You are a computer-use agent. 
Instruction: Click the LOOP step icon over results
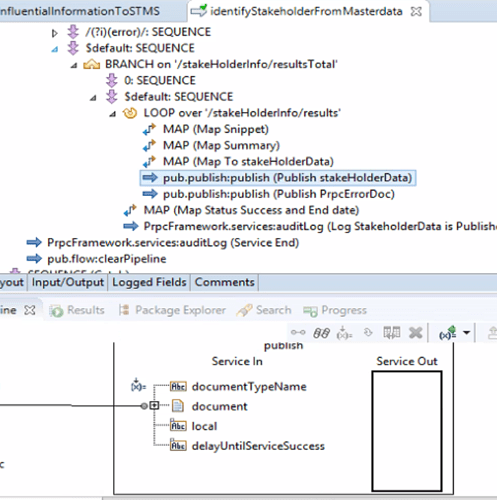coord(130,113)
